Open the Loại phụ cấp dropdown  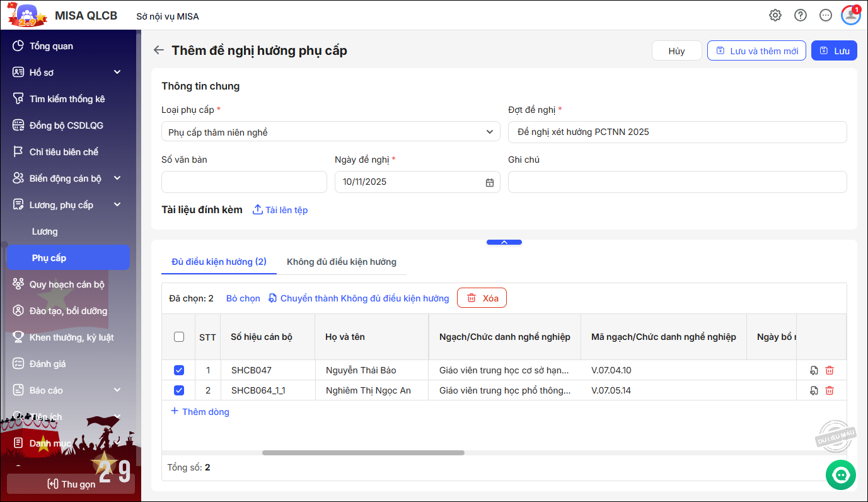(x=330, y=132)
